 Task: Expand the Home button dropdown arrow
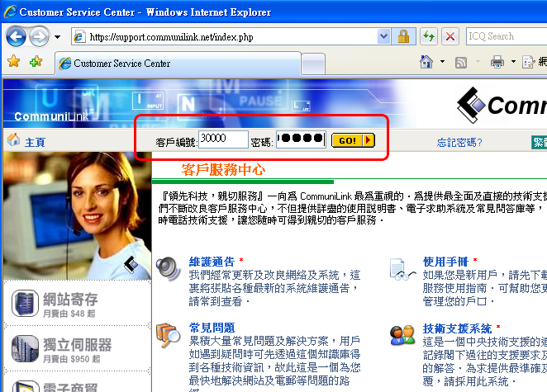tap(442, 62)
